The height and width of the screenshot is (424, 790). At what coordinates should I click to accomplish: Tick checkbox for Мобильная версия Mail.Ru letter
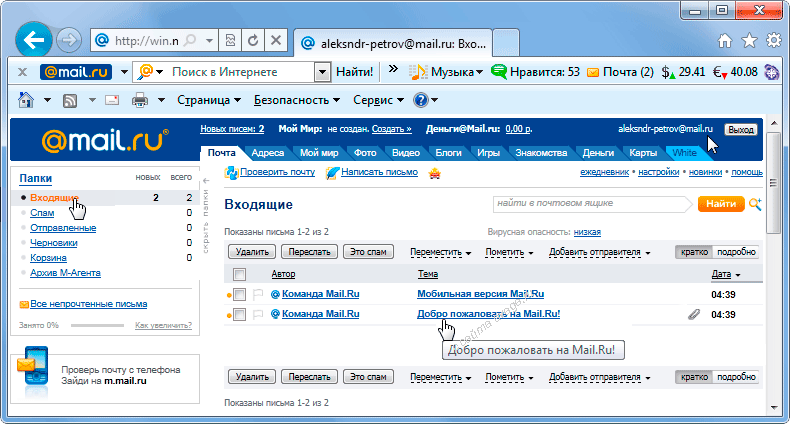pyautogui.click(x=239, y=294)
